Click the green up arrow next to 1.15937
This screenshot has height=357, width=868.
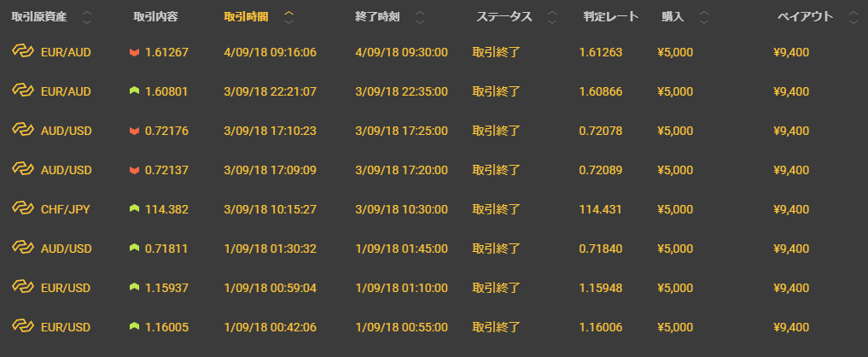click(134, 287)
